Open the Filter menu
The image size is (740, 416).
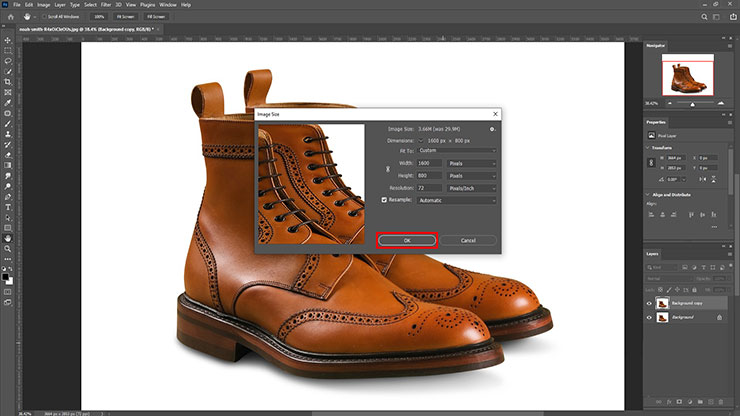point(107,5)
